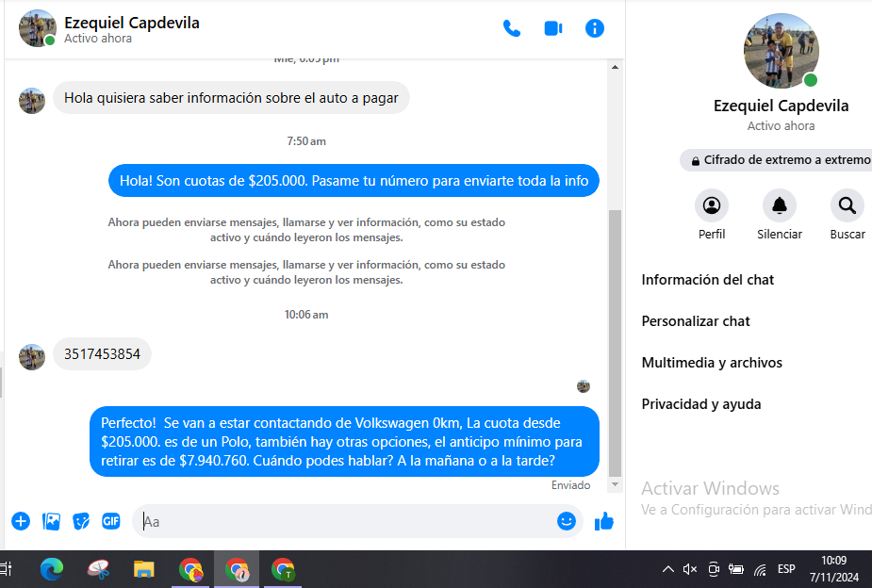Toggle the conversation info panel icon
Viewport: 872px width, 588px height.
595,28
